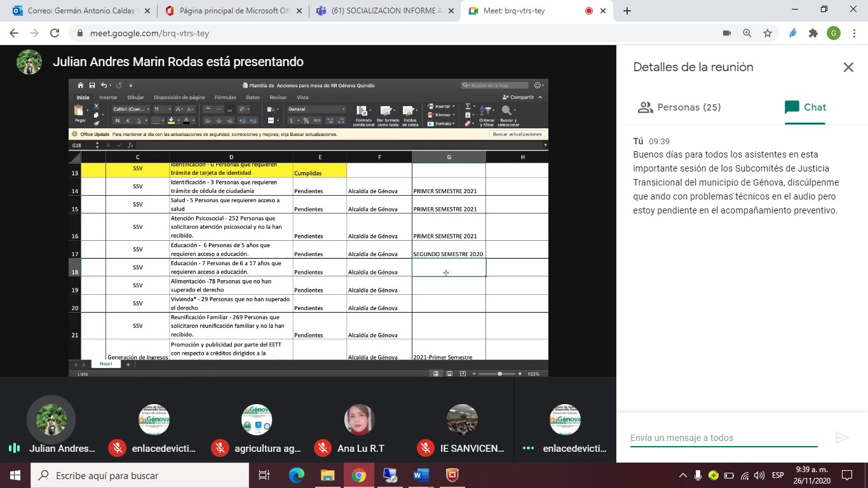Close the Detalles de la reunión panel
Image resolution: width=868 pixels, height=488 pixels.
(x=848, y=67)
